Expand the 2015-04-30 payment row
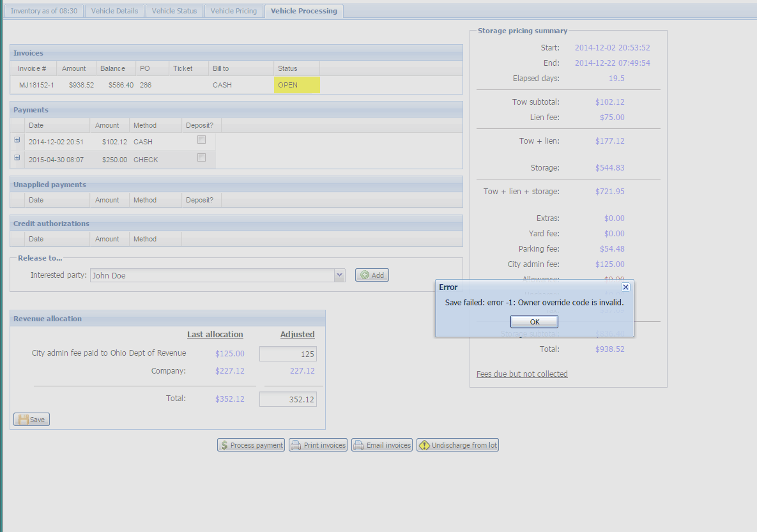The height and width of the screenshot is (532, 757). pos(17,158)
